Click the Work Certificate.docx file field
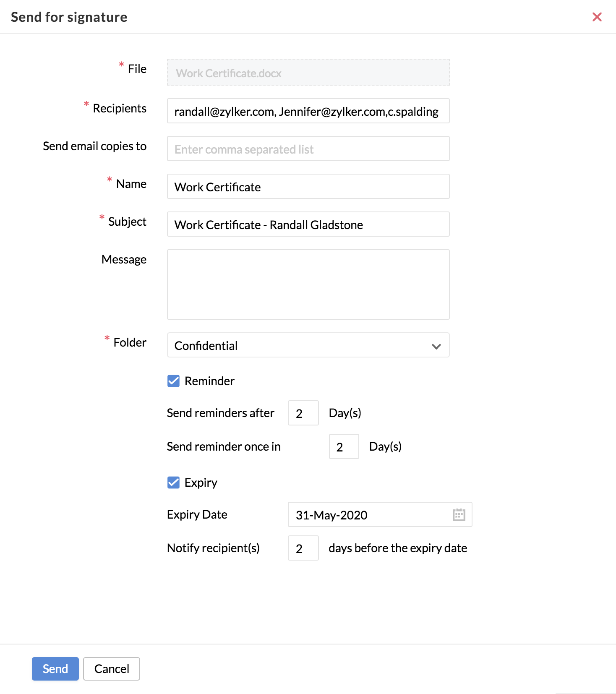This screenshot has width=616, height=694. (308, 72)
